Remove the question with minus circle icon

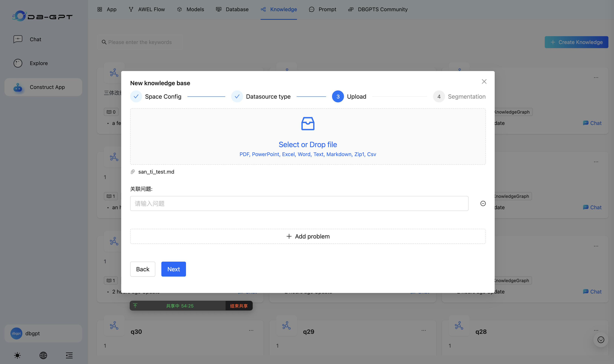483,203
